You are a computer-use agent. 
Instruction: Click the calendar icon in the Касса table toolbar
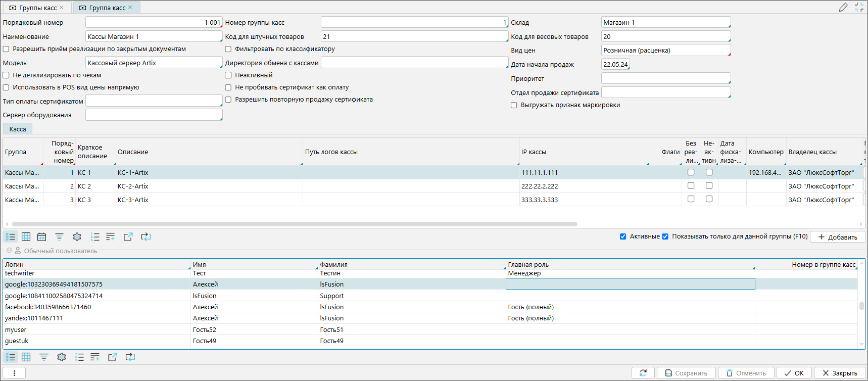(x=41, y=237)
